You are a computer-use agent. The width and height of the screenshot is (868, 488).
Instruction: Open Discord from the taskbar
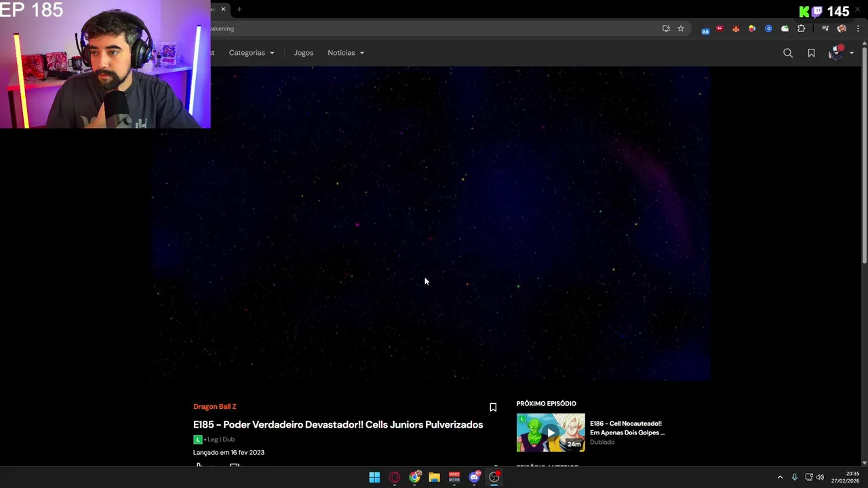click(x=475, y=477)
